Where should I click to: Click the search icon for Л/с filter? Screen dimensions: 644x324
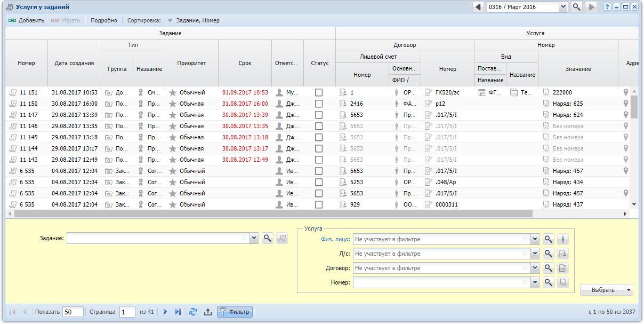pyautogui.click(x=549, y=254)
